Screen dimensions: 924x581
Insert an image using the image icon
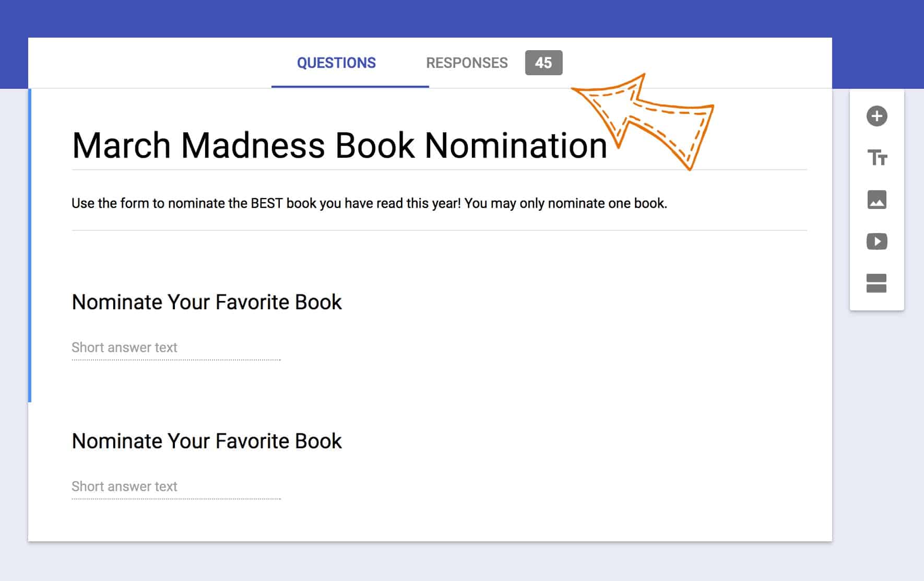pos(876,200)
